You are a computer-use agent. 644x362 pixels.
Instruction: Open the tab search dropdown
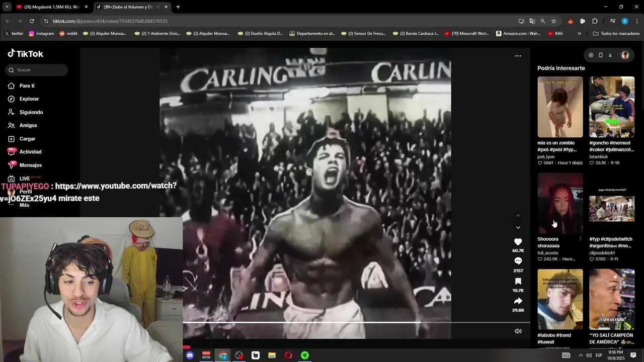[7, 7]
